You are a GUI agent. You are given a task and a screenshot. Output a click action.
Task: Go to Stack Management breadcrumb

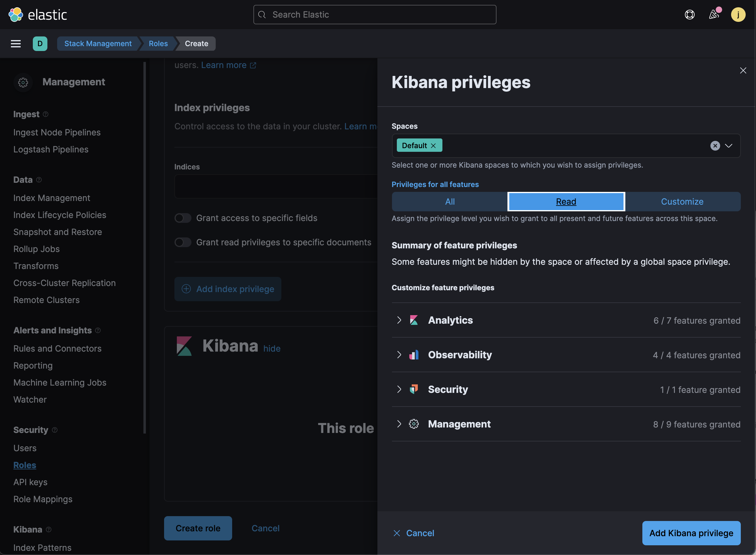click(x=98, y=44)
